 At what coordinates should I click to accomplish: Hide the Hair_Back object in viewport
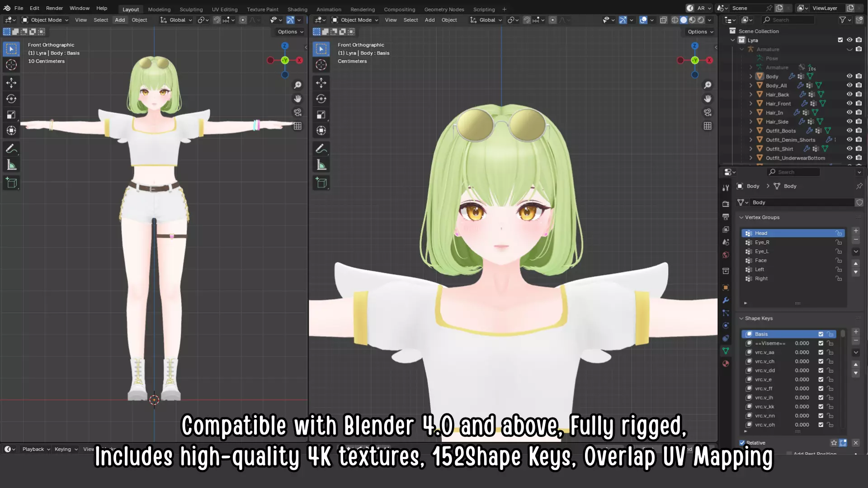coord(849,94)
